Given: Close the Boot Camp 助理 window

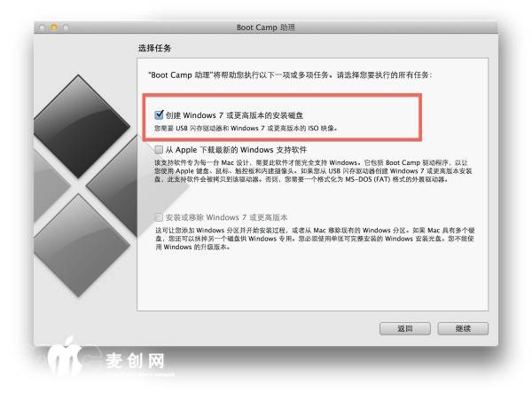Looking at the screenshot, I should point(42,28).
